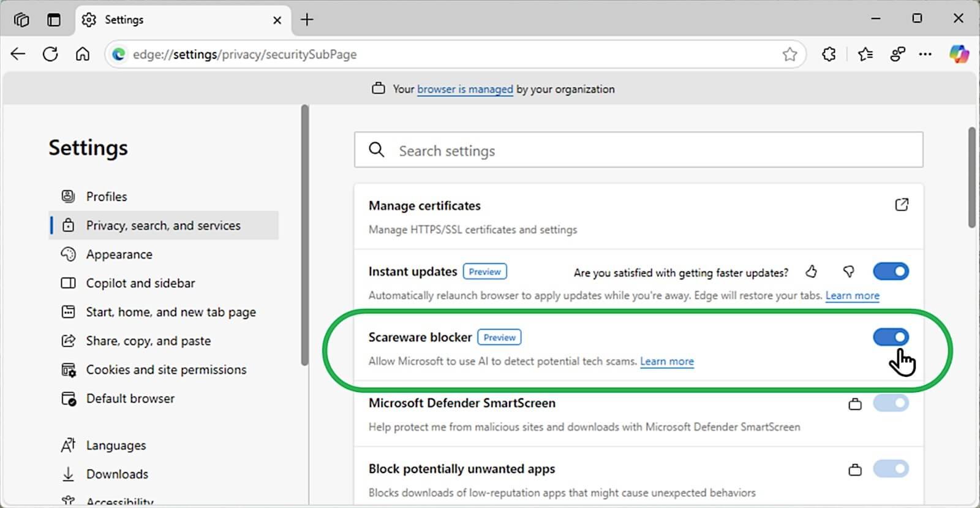The image size is (980, 508).
Task: Refresh the current page
Action: coord(50,54)
